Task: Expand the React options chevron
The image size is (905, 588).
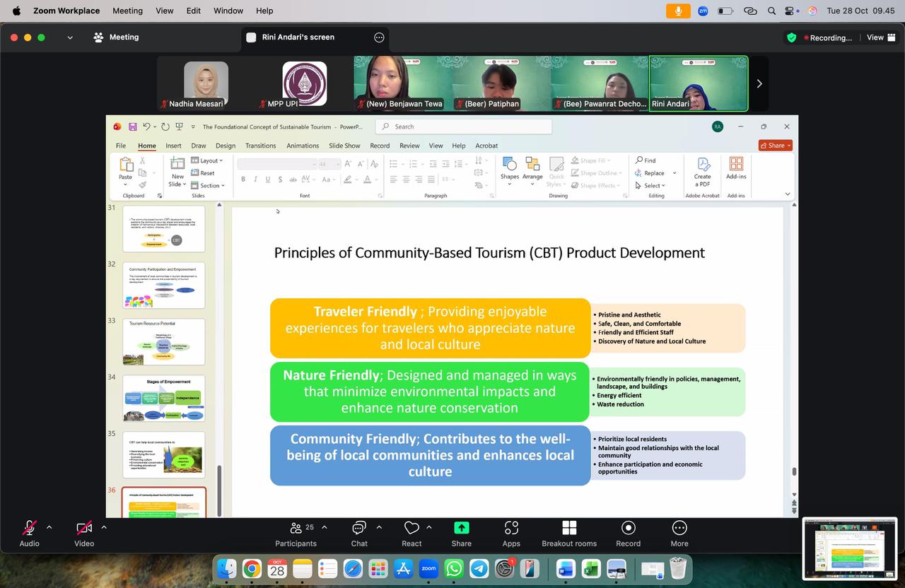Action: coord(429,527)
